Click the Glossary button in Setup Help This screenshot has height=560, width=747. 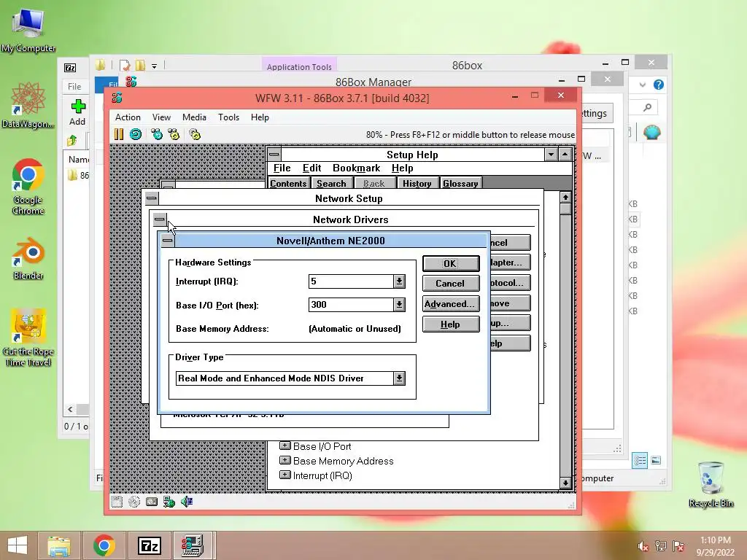461,183
